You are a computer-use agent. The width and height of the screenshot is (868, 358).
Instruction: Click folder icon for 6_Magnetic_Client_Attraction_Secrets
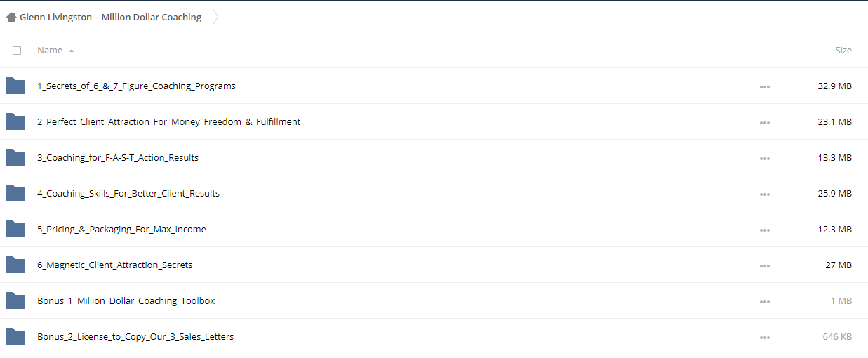point(15,265)
